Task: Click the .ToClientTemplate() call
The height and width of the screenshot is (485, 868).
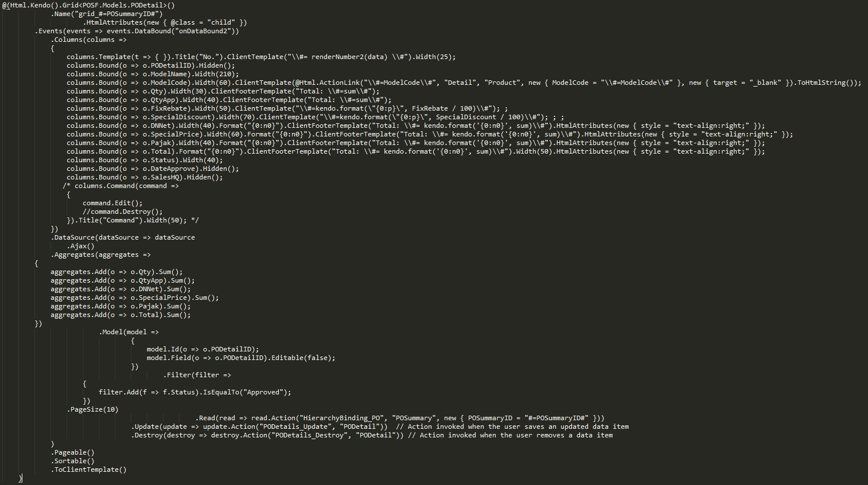Action: tap(88, 470)
